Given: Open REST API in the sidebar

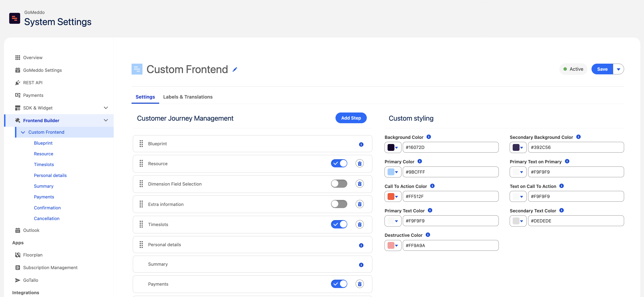Looking at the screenshot, I should pos(33,82).
